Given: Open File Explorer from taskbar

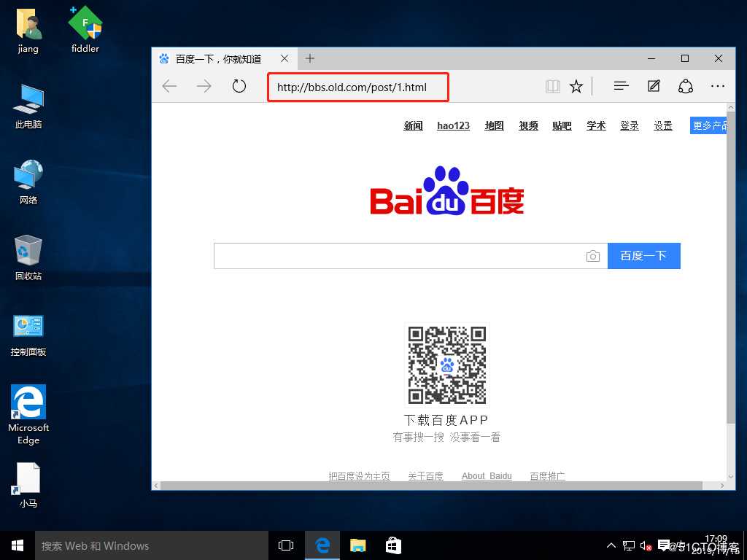Looking at the screenshot, I should coord(357,545).
